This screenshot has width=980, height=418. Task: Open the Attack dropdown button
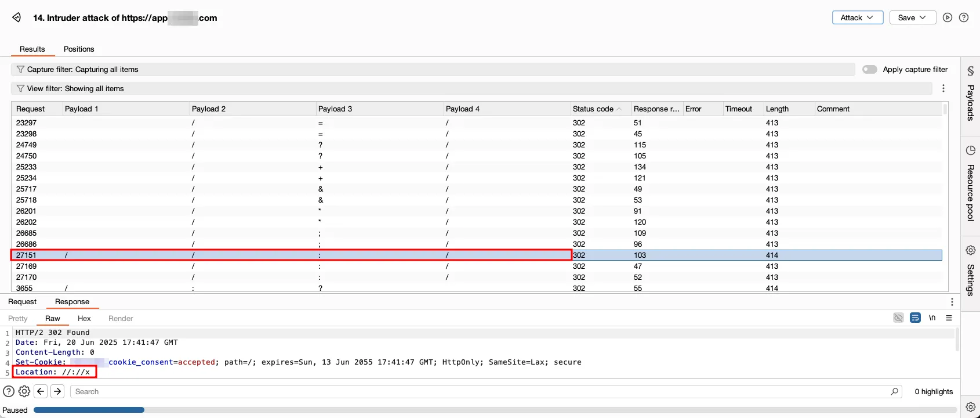coord(858,17)
